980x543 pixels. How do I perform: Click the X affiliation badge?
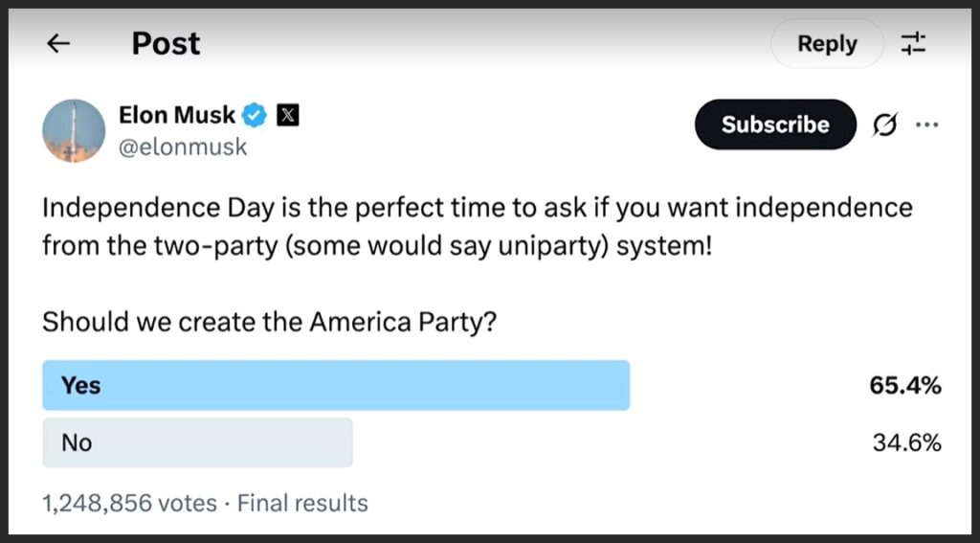click(x=287, y=116)
